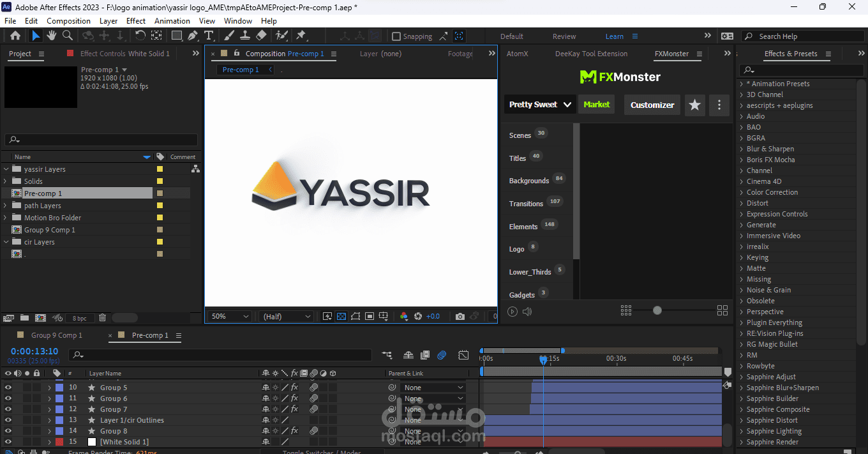Hide layer Group 7 with its eye
The height and width of the screenshot is (454, 868).
[8, 409]
